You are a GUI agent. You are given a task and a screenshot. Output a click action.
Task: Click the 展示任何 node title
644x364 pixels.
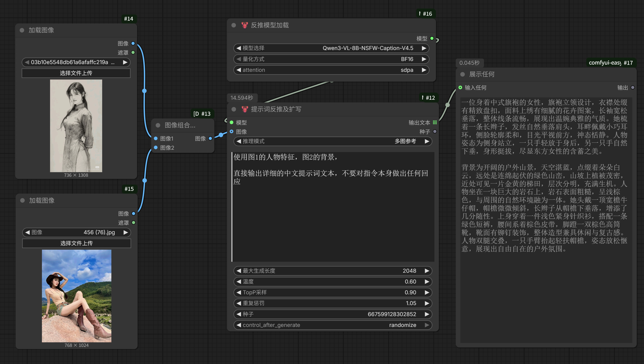pos(482,74)
